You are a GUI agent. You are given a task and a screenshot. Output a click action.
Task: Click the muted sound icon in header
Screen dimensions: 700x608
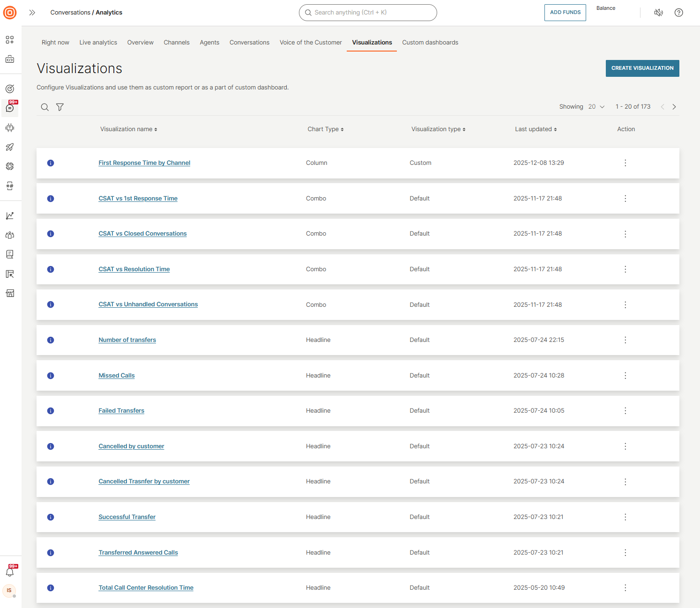pyautogui.click(x=658, y=13)
